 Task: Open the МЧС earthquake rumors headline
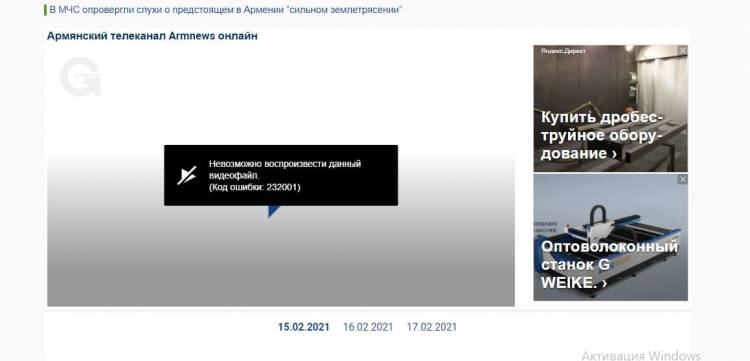point(225,10)
